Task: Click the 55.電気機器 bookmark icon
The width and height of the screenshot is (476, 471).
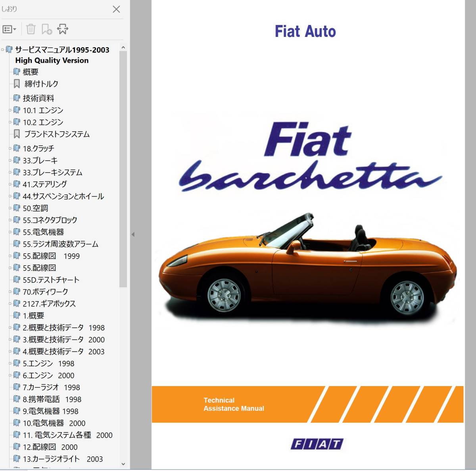Action: (x=16, y=232)
